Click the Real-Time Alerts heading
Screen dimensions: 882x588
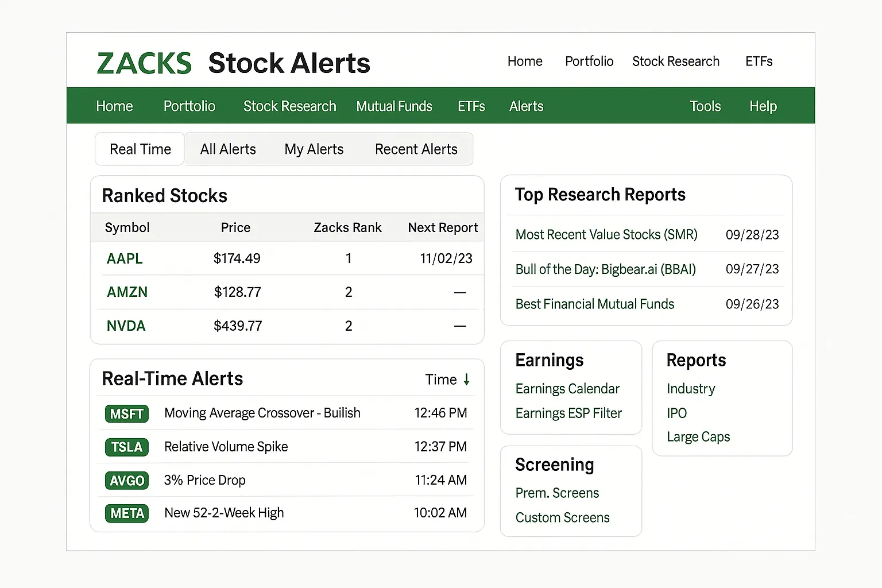[x=172, y=379]
